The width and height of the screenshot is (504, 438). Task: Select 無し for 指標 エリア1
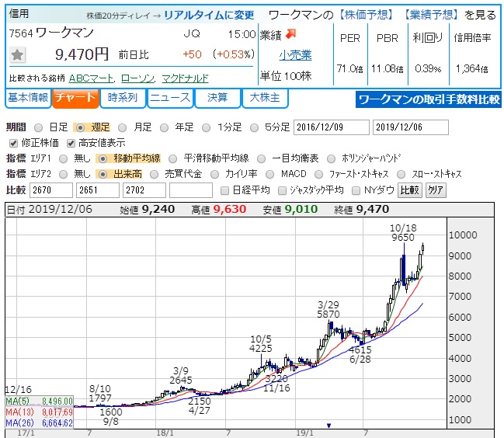point(64,158)
